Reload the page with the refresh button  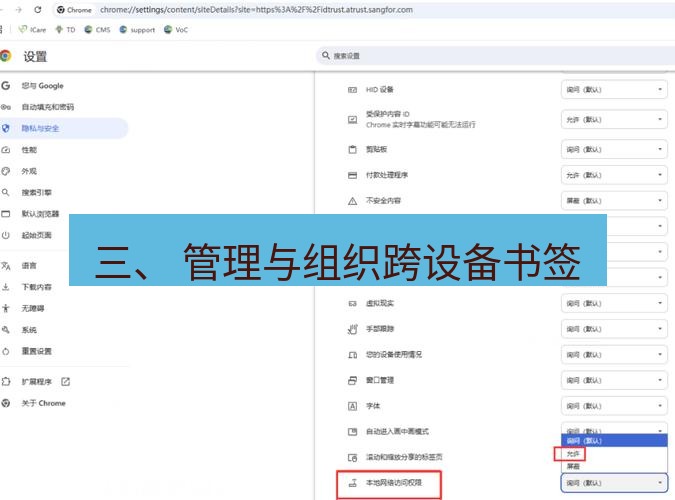pyautogui.click(x=38, y=9)
